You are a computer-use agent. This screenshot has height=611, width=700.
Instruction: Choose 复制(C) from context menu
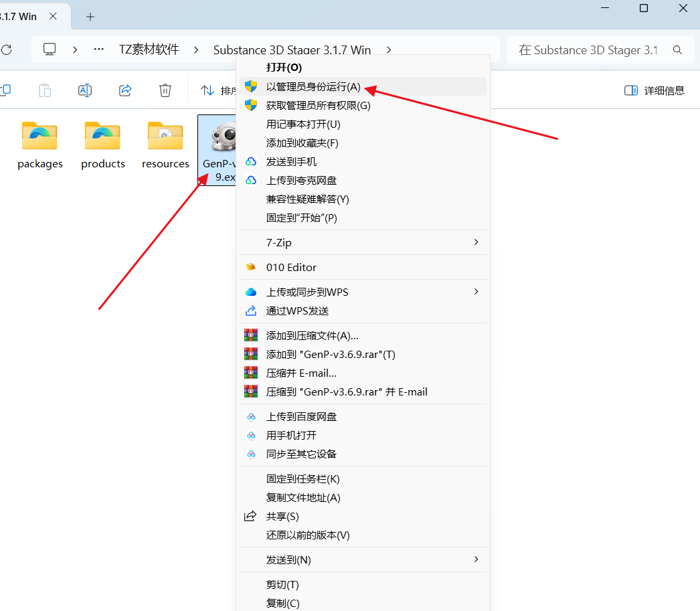pyautogui.click(x=363, y=603)
